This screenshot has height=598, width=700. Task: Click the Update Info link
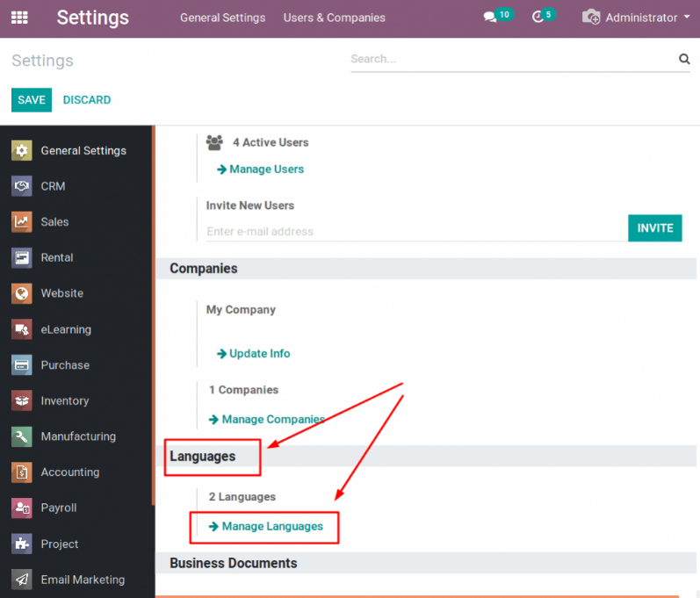coord(259,354)
